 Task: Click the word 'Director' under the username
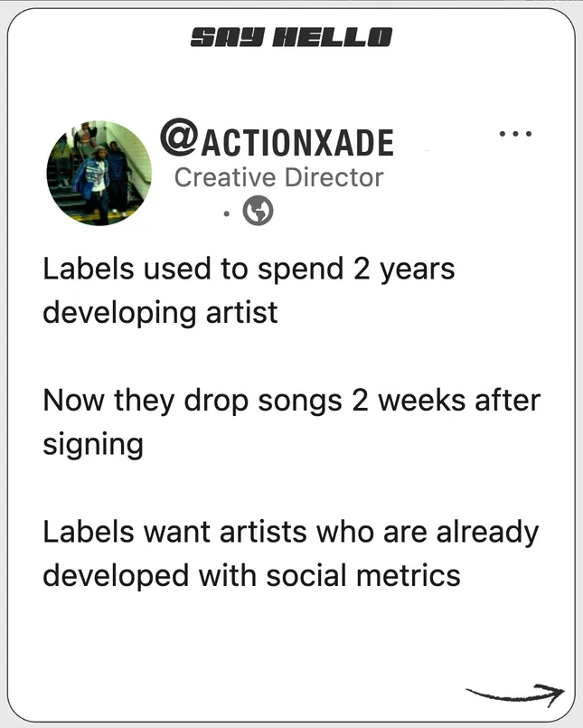[334, 177]
